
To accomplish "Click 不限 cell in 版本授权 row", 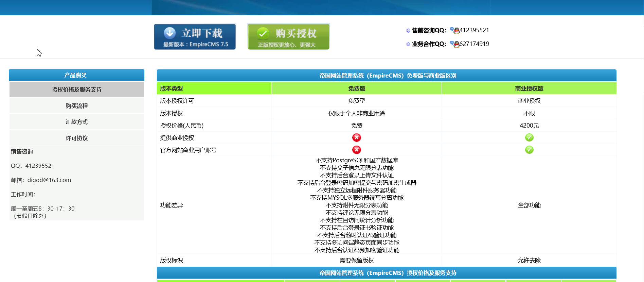I will coord(529,113).
